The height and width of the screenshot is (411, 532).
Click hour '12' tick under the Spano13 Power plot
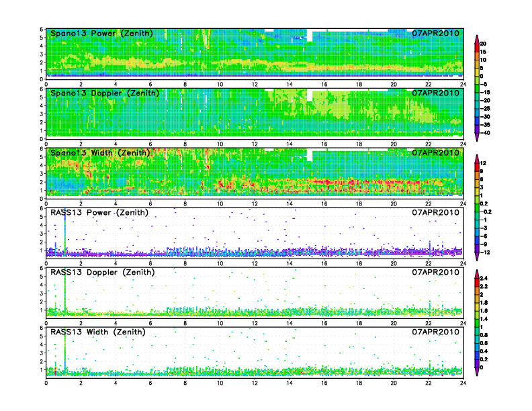click(x=255, y=85)
